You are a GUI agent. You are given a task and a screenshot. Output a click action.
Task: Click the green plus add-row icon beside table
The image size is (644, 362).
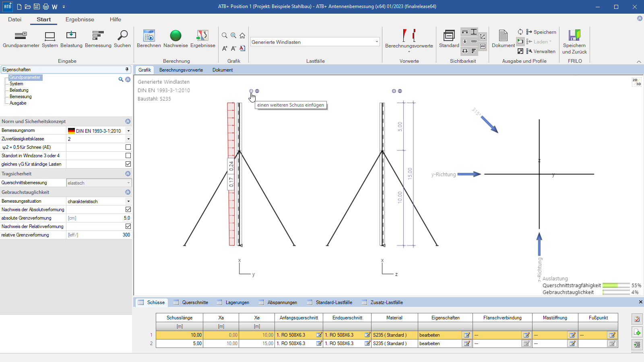tap(637, 332)
